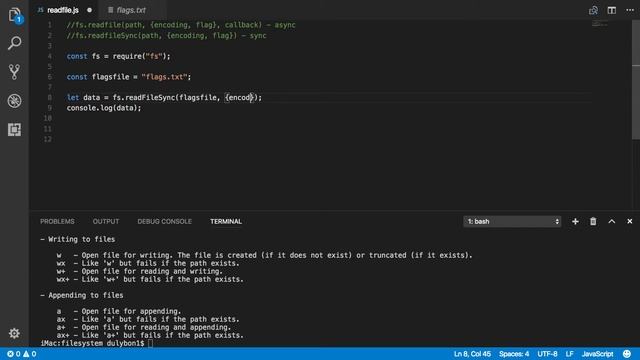Open the DEBUG CONSOLE panel tab
This screenshot has height=360, width=640.
click(x=164, y=221)
